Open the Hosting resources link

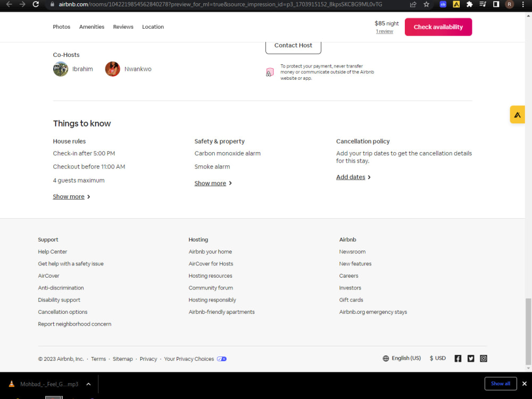(210, 276)
